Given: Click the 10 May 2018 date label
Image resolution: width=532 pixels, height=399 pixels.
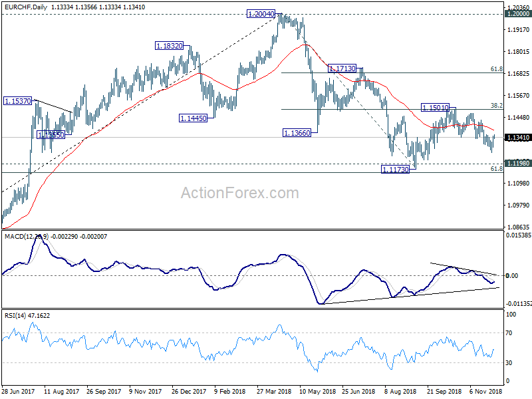Looking at the screenshot, I should [317, 391].
